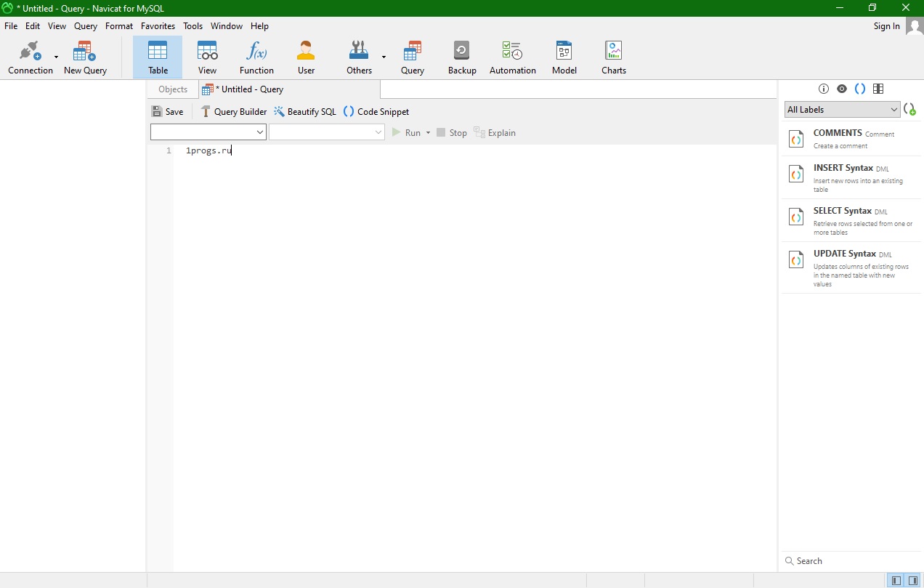Open the User toolbar button
The width and height of the screenshot is (924, 588).
pos(306,57)
